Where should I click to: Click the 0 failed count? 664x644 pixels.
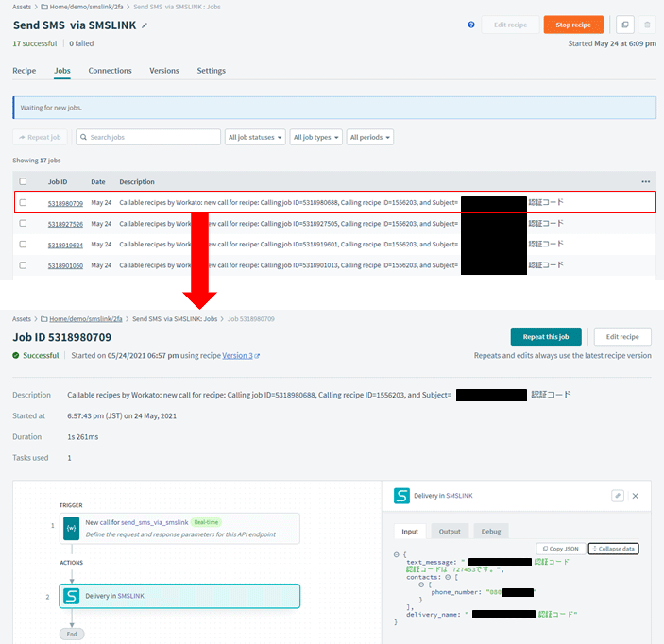click(81, 43)
